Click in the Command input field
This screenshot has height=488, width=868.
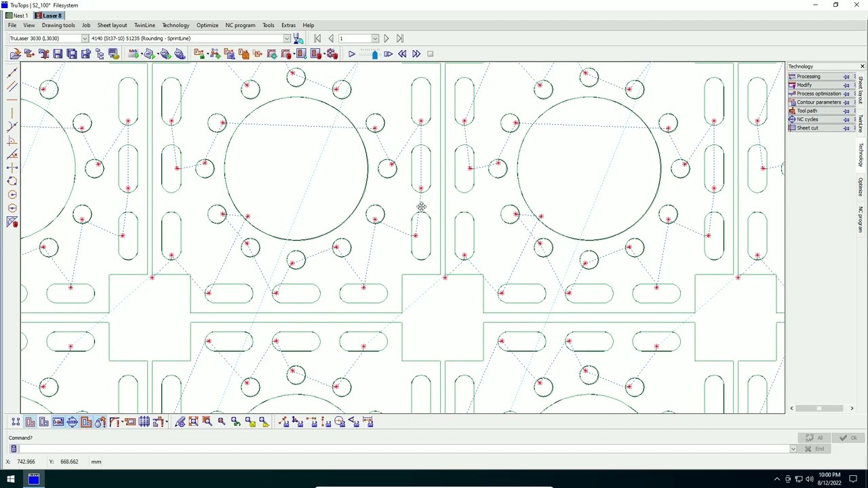[x=404, y=449]
